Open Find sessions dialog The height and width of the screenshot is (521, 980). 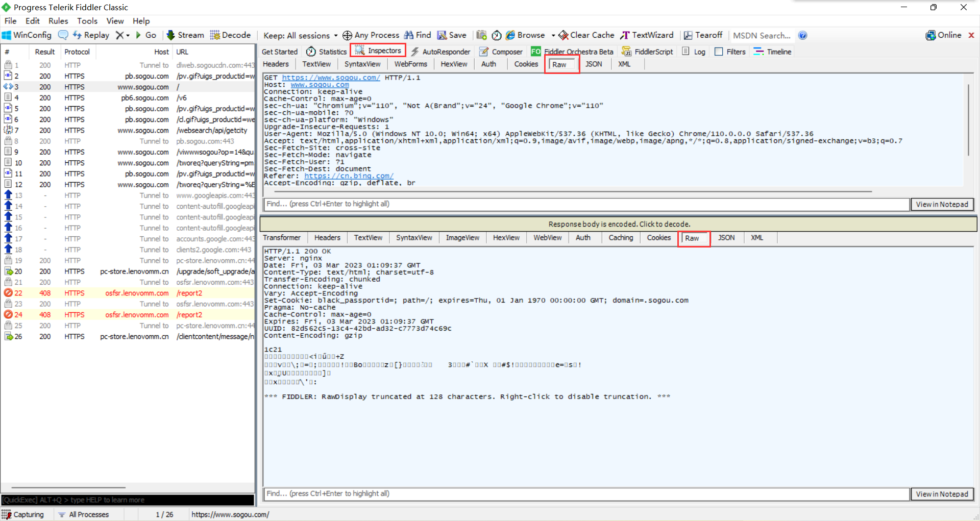[418, 35]
